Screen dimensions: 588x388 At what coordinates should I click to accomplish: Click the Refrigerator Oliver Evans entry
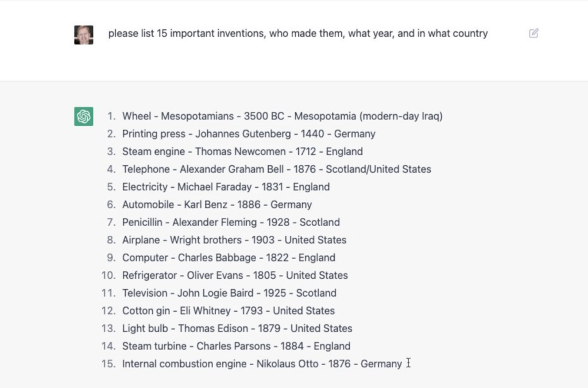pos(234,276)
